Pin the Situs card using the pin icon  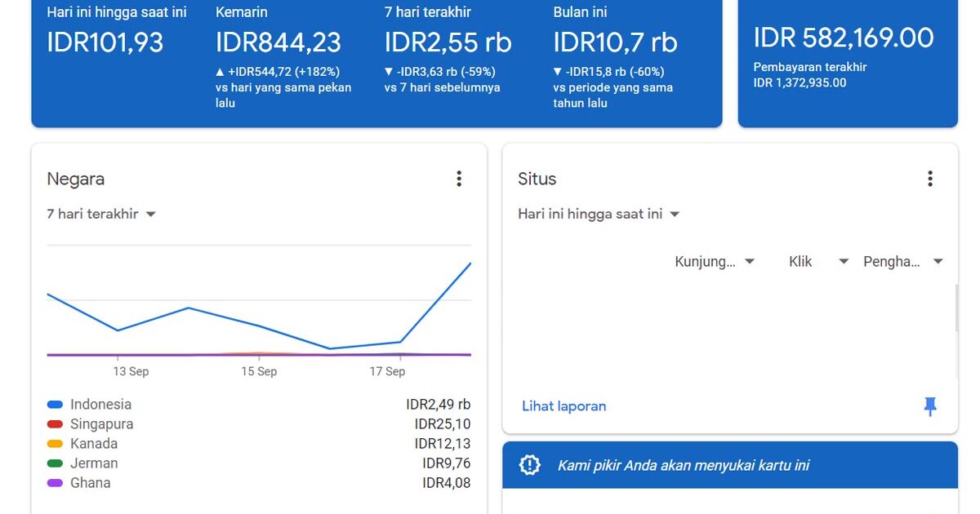point(930,405)
